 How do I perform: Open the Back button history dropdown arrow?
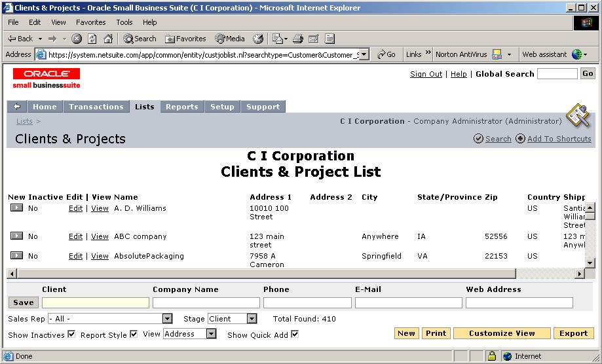click(x=40, y=39)
